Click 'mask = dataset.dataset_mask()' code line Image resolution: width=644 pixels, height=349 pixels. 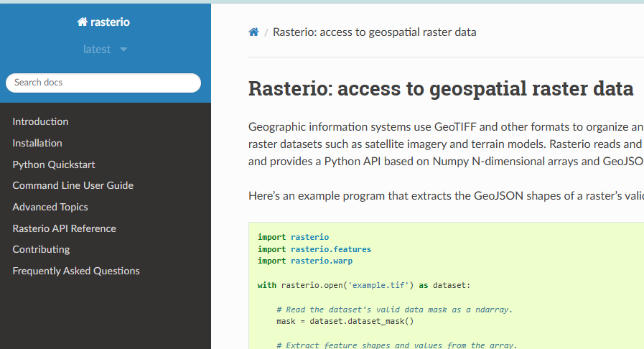(345, 321)
